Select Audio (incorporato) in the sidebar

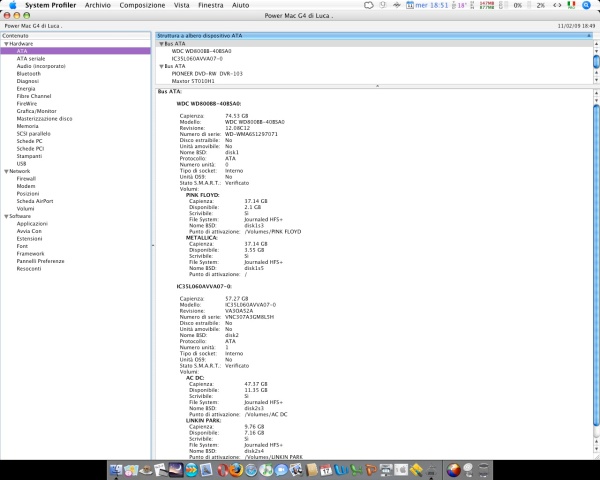(x=41, y=66)
